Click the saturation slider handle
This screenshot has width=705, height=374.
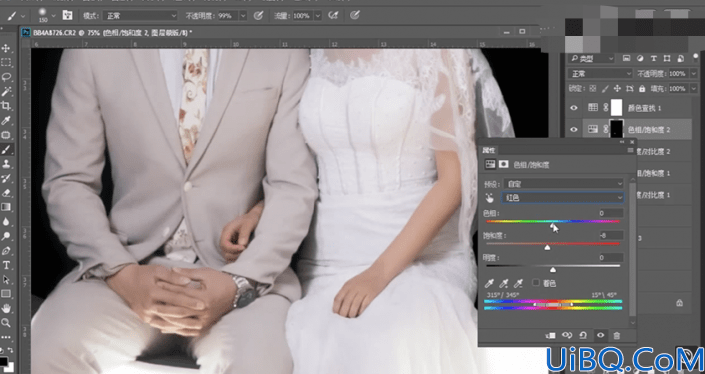click(x=547, y=248)
